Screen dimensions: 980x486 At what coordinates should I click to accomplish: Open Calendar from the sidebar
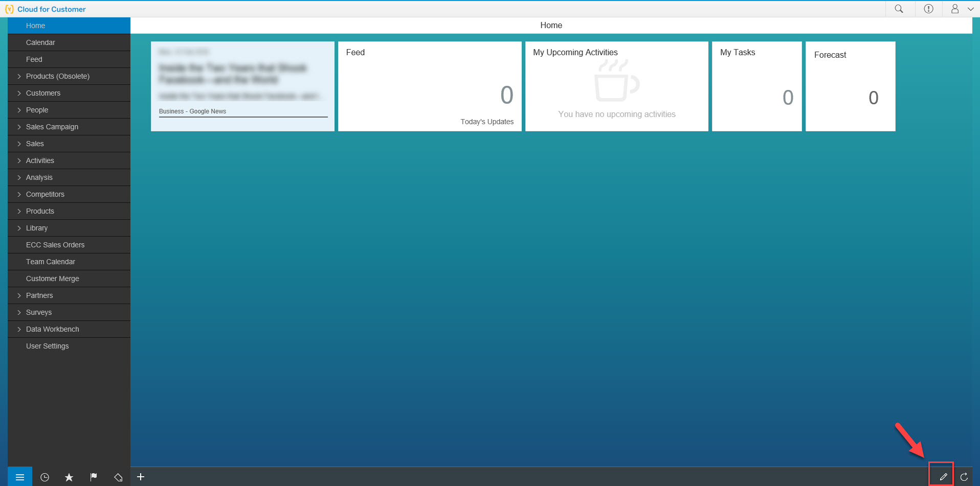pos(69,42)
